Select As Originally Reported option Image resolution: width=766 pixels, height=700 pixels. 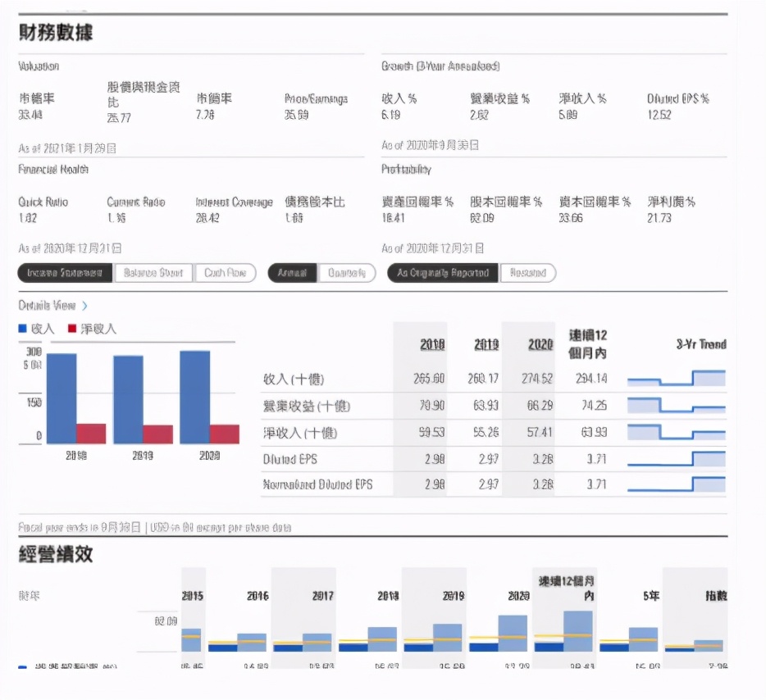click(442, 272)
